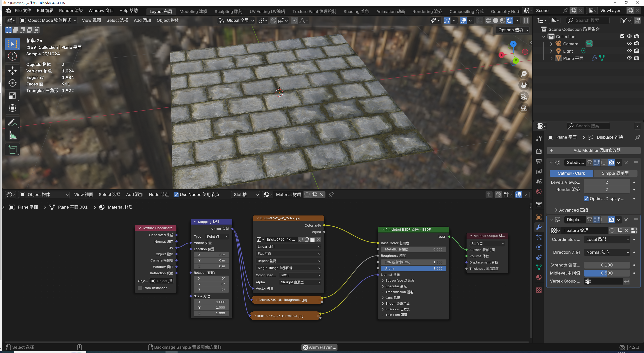The width and height of the screenshot is (644, 353).
Task: Activate the Transform tool
Action: click(12, 108)
